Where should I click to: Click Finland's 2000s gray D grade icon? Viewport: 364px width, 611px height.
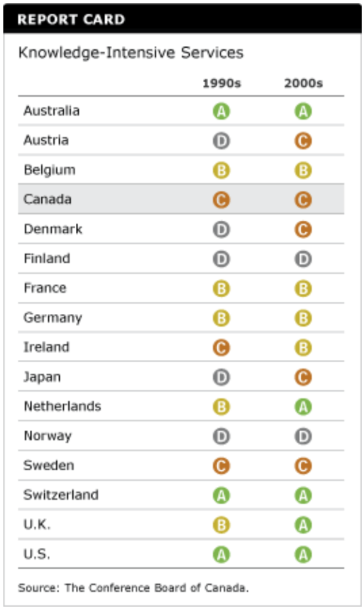tap(303, 259)
